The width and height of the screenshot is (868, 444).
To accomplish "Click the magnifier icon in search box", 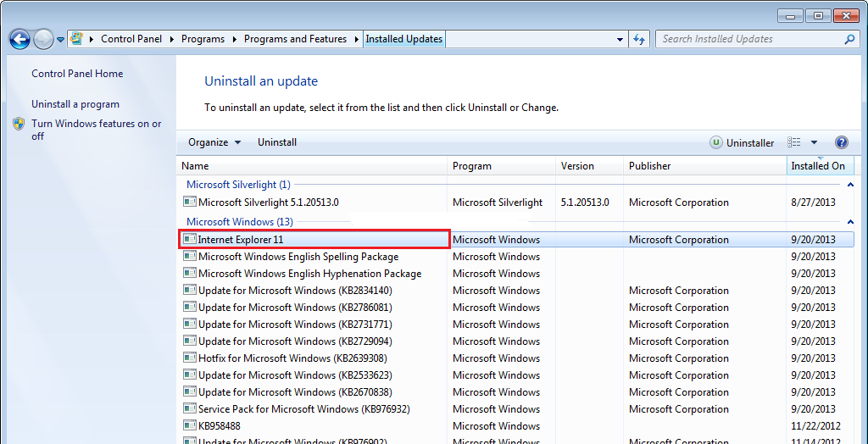I will (849, 39).
